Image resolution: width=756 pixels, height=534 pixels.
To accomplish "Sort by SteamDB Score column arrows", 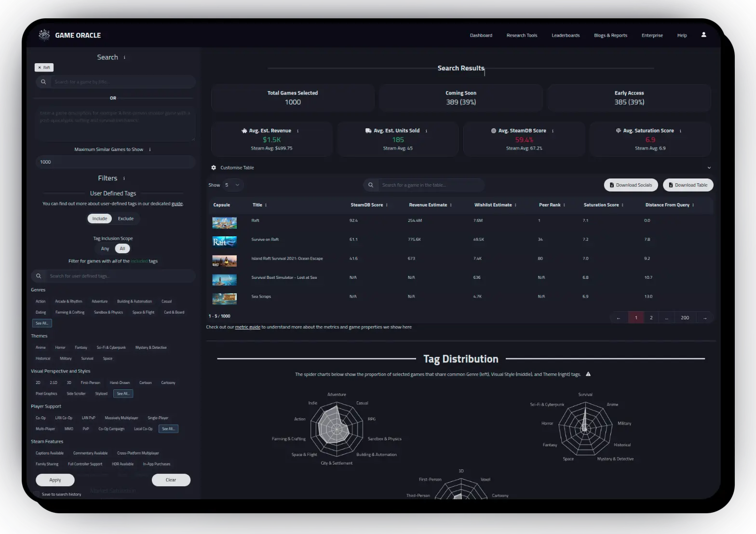I will click(387, 205).
